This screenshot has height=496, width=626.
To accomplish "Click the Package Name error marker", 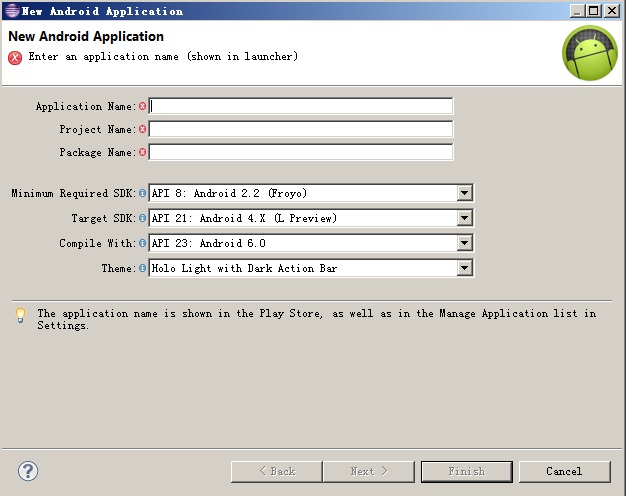I will 142,152.
